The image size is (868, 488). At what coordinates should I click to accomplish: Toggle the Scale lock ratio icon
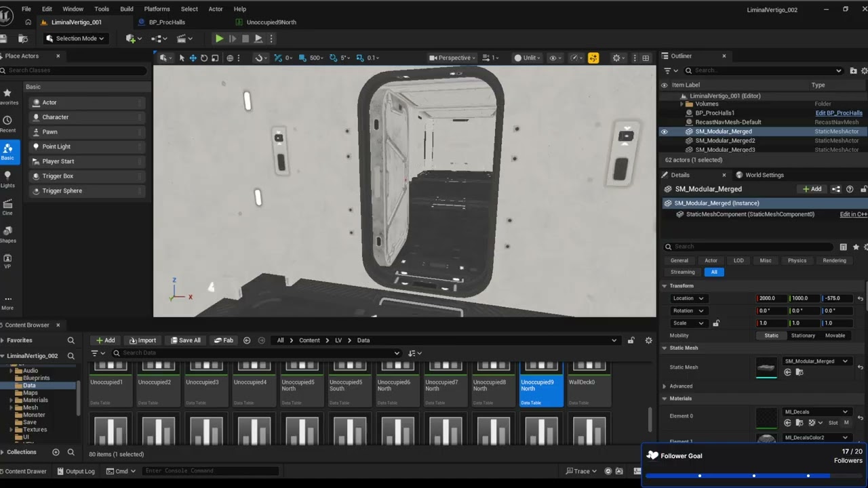pyautogui.click(x=716, y=323)
